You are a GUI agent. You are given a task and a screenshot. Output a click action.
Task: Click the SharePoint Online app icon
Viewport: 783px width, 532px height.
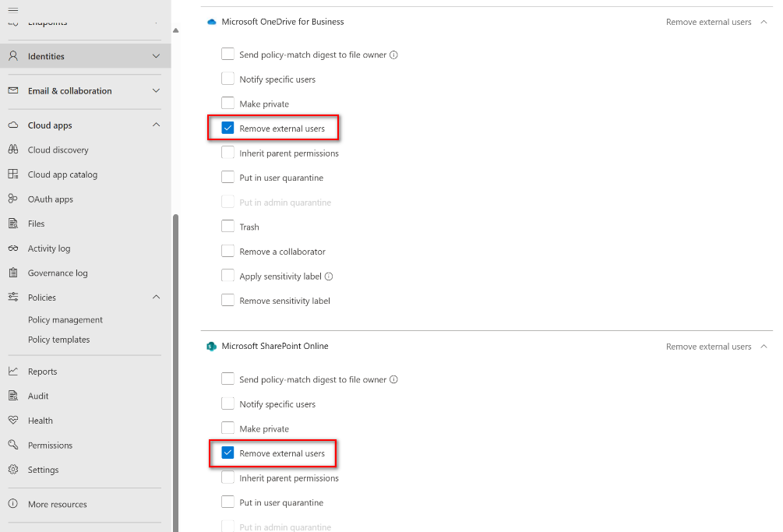212,346
